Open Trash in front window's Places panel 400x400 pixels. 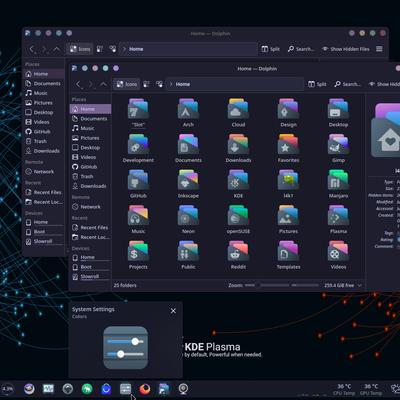90,176
